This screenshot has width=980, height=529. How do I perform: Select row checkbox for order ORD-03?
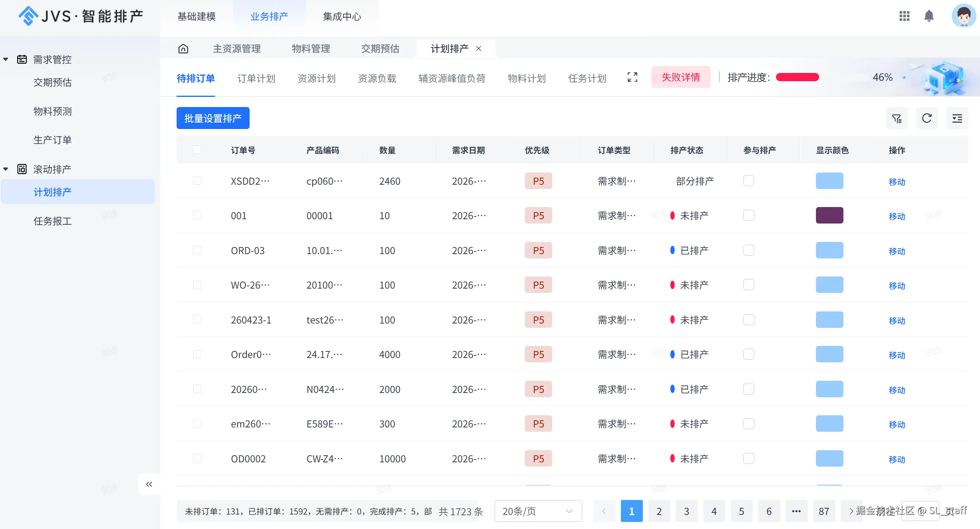(x=197, y=250)
